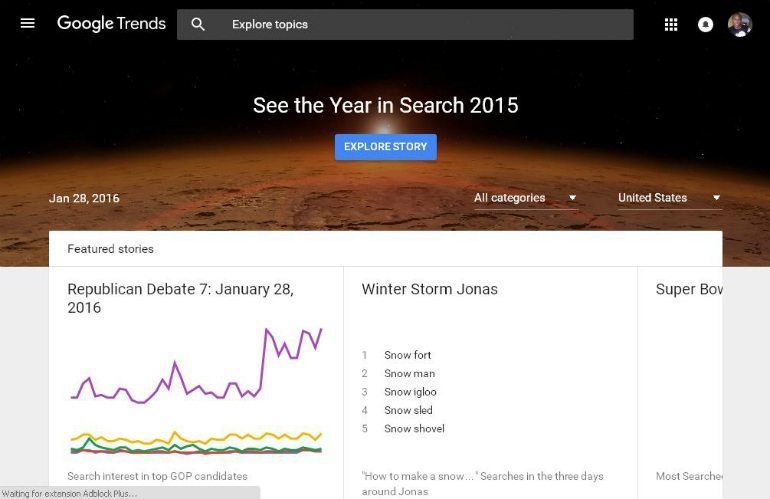Image resolution: width=770 pixels, height=499 pixels.
Task: Open the All categories dropdown
Action: coord(525,198)
